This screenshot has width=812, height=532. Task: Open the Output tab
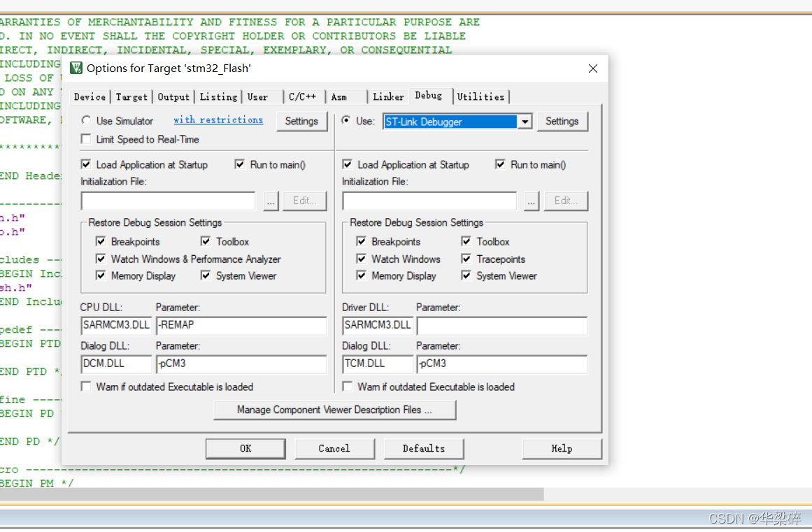[173, 96]
